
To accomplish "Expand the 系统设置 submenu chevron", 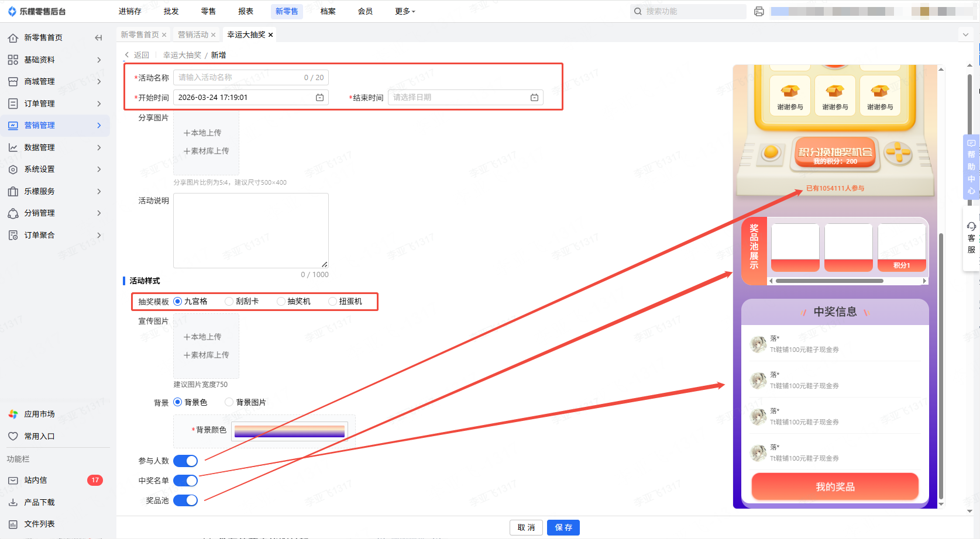I will coord(99,170).
